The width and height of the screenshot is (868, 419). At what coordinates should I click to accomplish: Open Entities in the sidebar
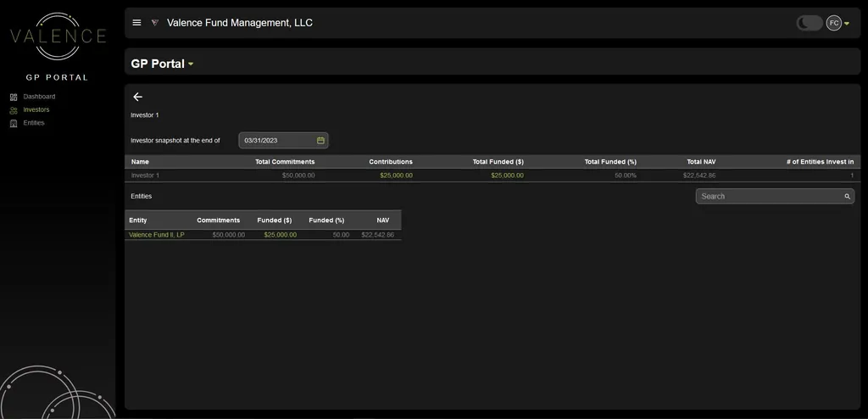click(x=34, y=123)
